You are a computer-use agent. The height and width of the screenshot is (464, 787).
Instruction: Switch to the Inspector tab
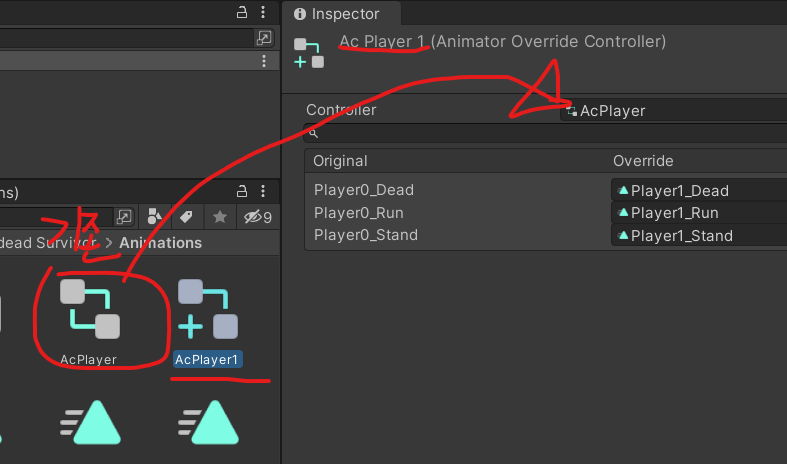(343, 14)
